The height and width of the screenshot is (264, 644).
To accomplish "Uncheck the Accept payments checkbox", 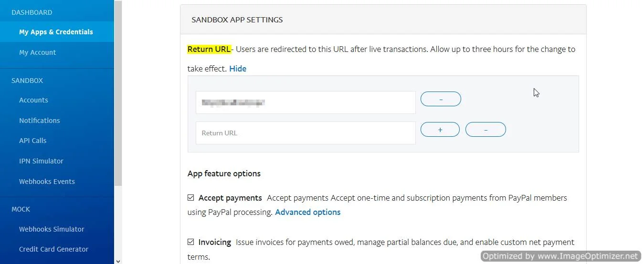I will [x=191, y=198].
